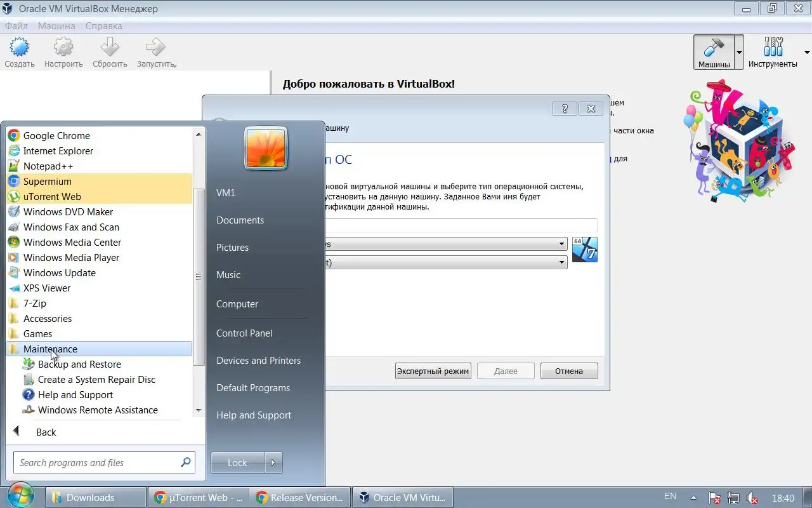Expand the 7-Zip folder

coord(99,303)
